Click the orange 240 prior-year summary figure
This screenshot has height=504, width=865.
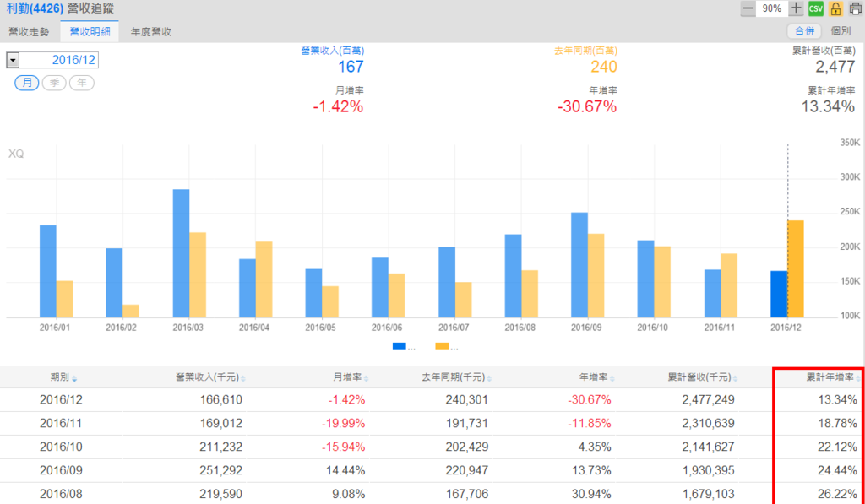(x=603, y=67)
